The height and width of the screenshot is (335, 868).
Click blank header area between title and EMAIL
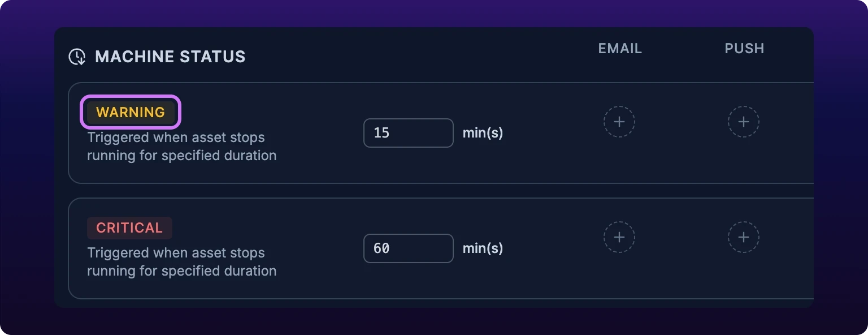click(418, 57)
